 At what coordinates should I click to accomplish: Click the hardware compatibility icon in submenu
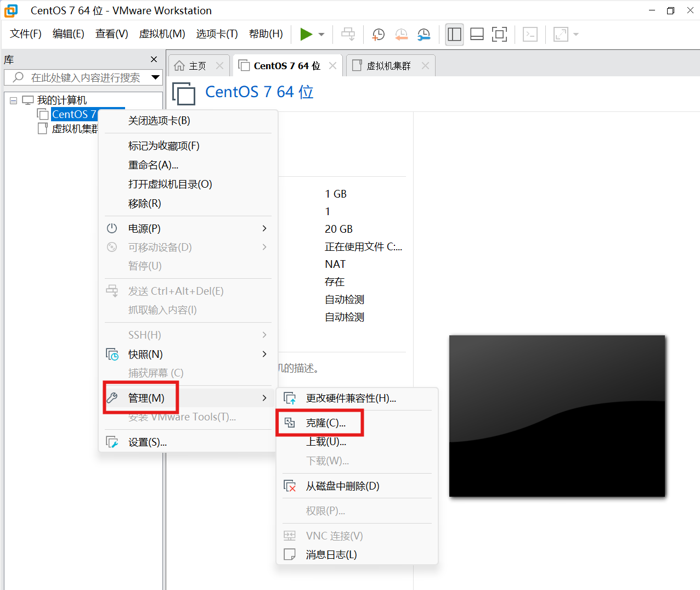pyautogui.click(x=290, y=398)
